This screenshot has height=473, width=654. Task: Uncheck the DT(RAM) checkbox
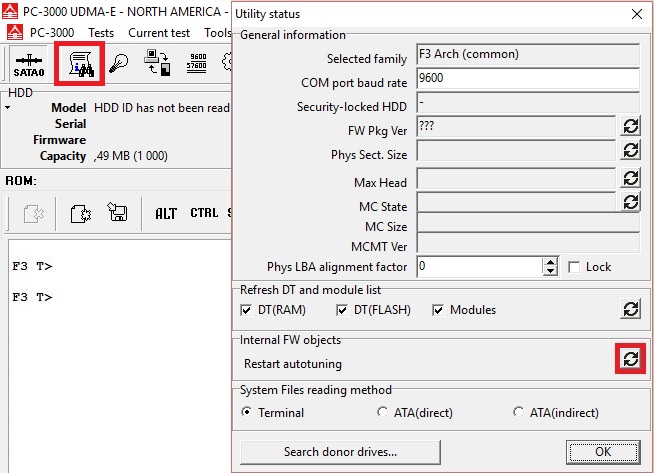[x=246, y=310]
